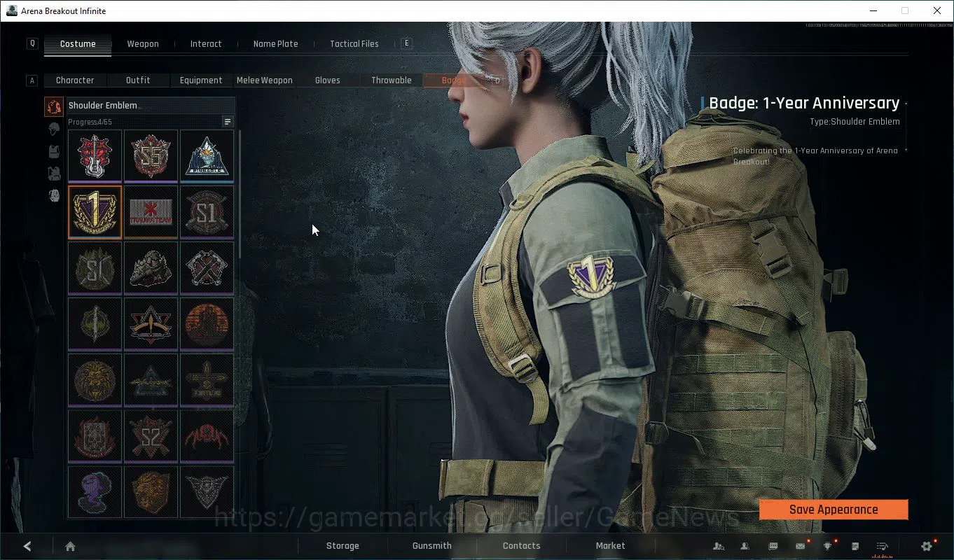Select the body armor vest category icon

pyautogui.click(x=54, y=151)
